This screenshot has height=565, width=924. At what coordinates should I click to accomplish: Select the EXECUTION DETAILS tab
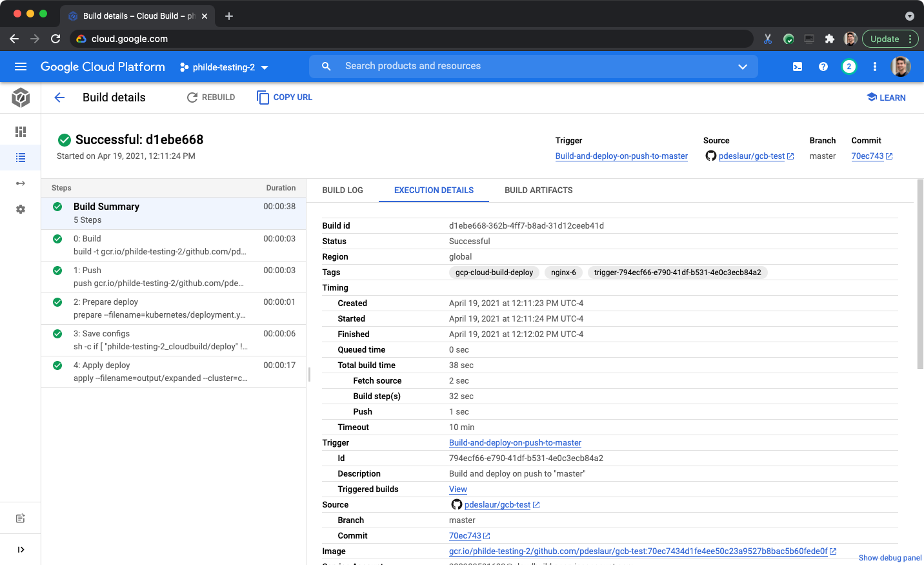click(434, 190)
